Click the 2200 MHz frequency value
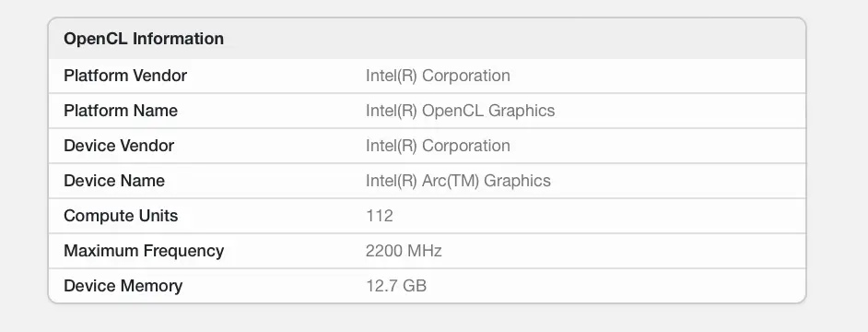The width and height of the screenshot is (868, 332). click(404, 251)
